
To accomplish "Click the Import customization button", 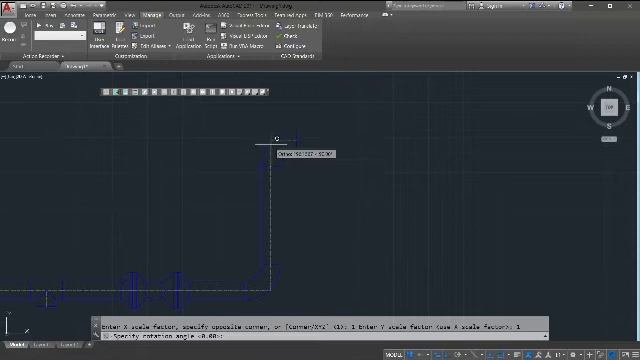I will coord(144,26).
